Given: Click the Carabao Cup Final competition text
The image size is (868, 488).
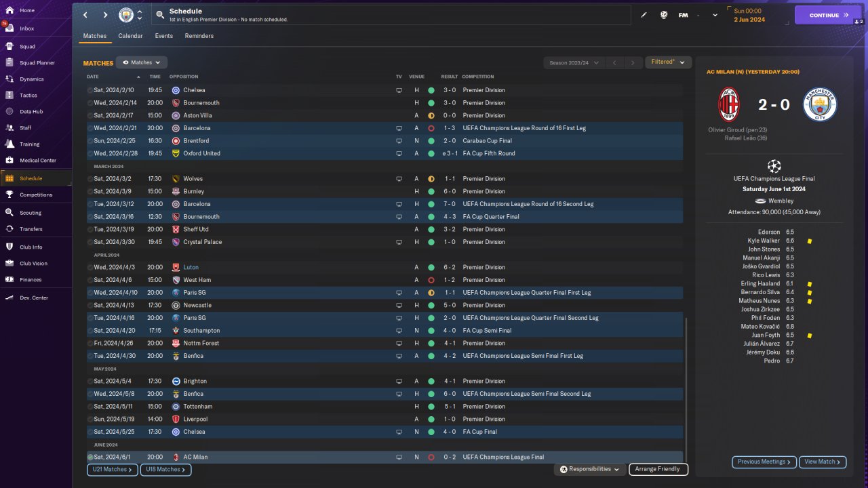Looking at the screenshot, I should 488,140.
